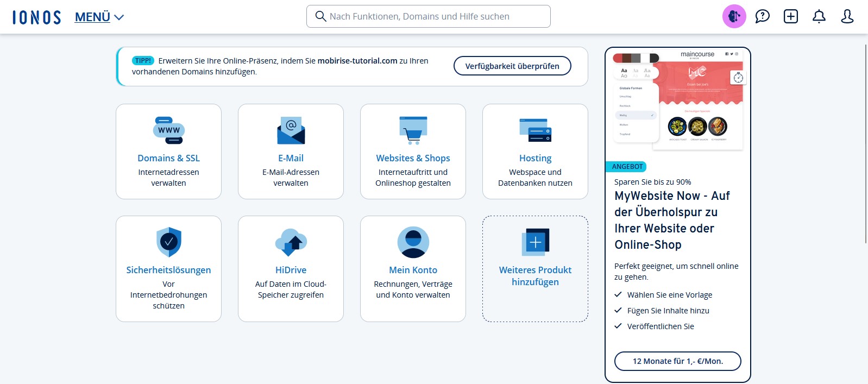868x384 pixels.
Task: Click the 12 Monate für 1,- €/Mon. button
Action: (x=677, y=361)
